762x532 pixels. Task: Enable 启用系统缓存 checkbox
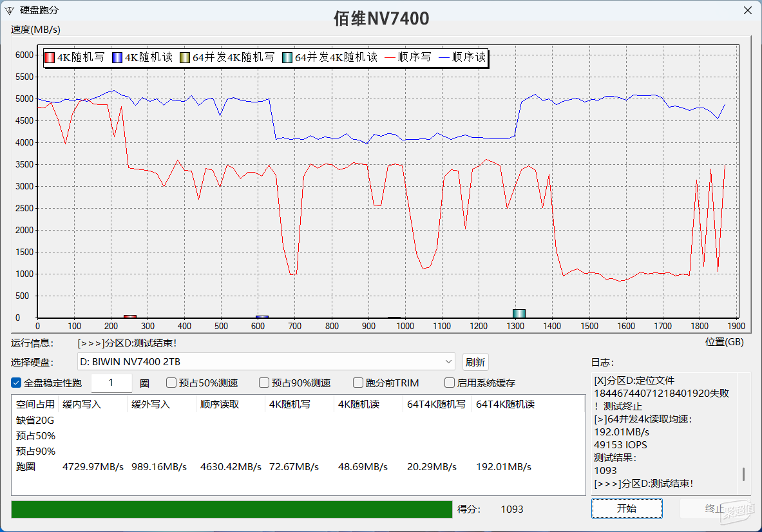point(450,383)
